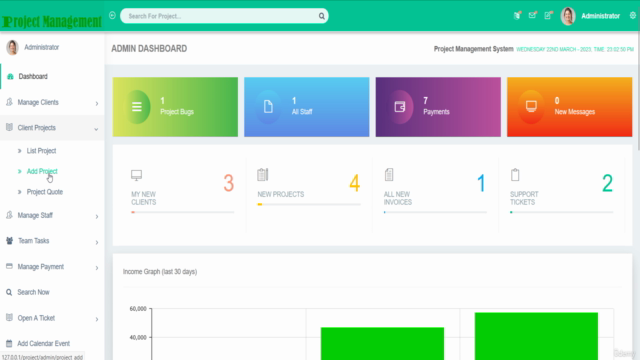The width and height of the screenshot is (640, 360).
Task: Click the My New Clients progress bar
Action: (x=182, y=212)
